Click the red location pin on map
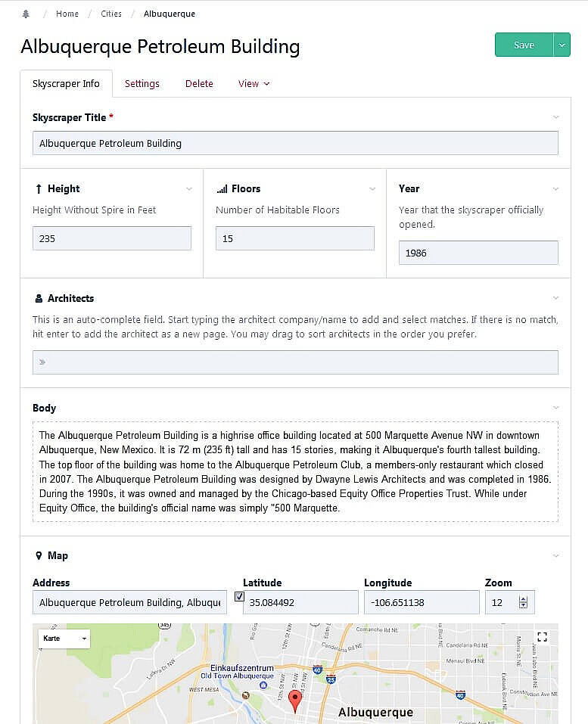Image resolution: width=588 pixels, height=724 pixels. click(x=295, y=700)
